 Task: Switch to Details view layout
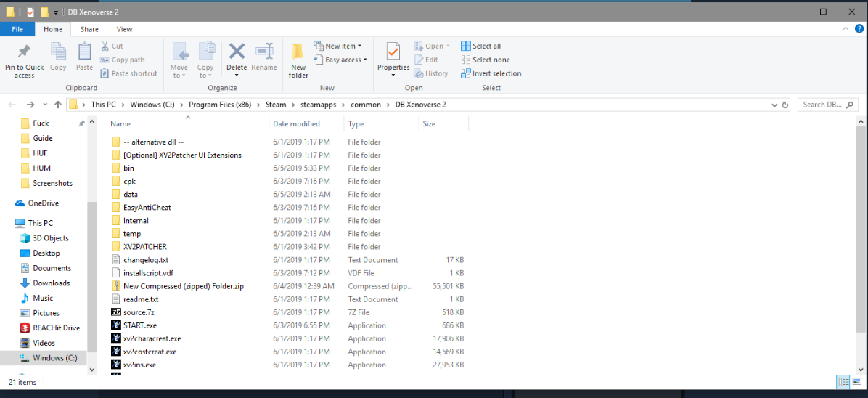point(843,381)
